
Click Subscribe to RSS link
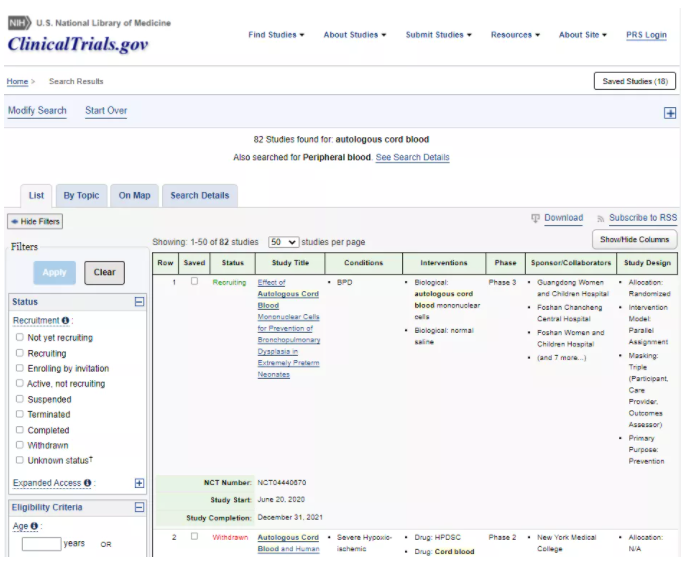(x=643, y=218)
